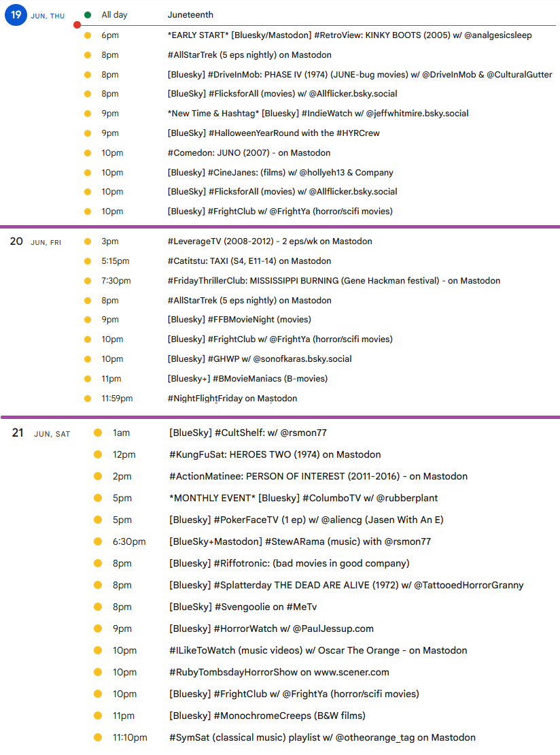
Task: Click yellow dot beside 6:30pm Saturday
Action: click(98, 541)
